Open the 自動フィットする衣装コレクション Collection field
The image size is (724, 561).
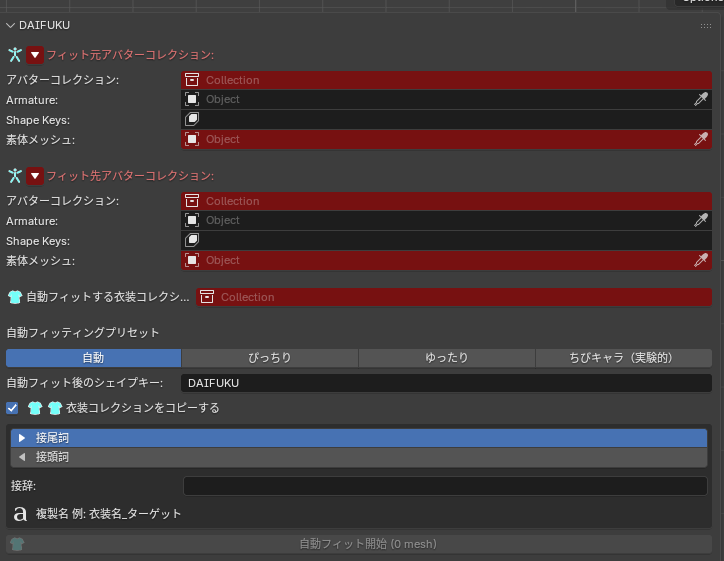[454, 297]
